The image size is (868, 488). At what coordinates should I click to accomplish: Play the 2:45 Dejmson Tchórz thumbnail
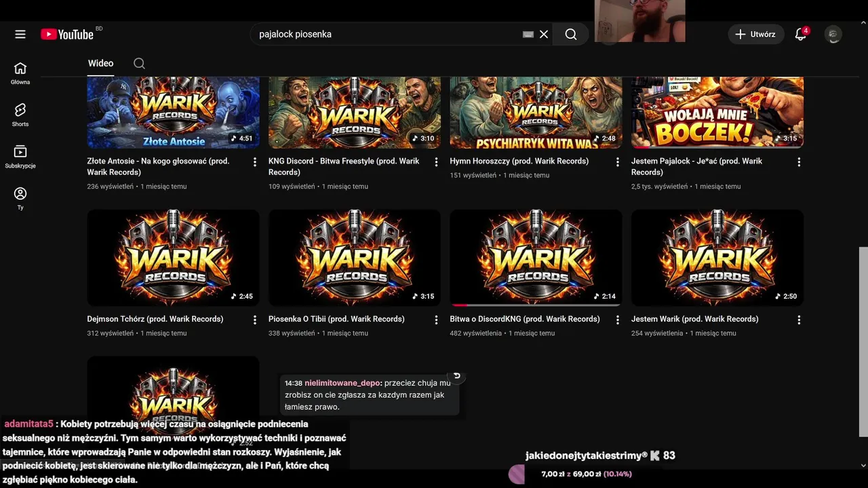173,258
